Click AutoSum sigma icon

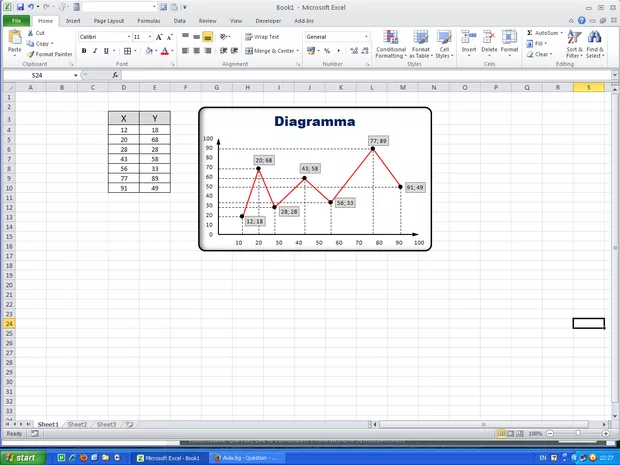530,33
